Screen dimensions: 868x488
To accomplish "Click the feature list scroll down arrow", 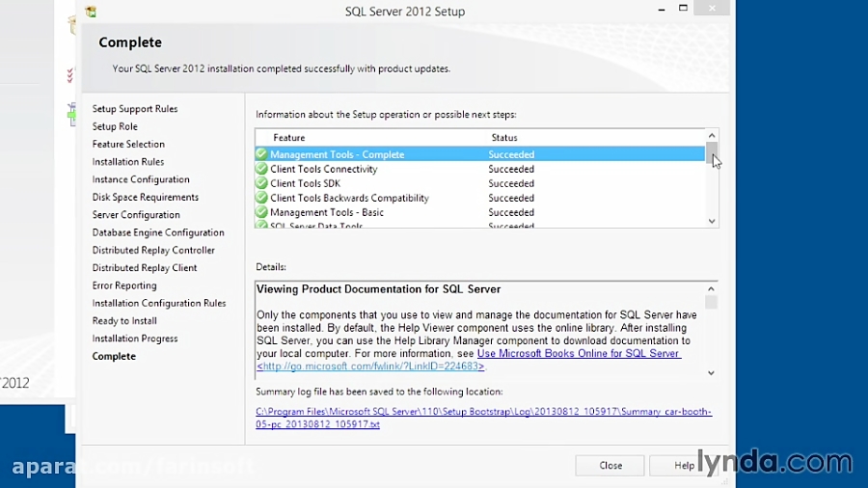I will (x=712, y=221).
